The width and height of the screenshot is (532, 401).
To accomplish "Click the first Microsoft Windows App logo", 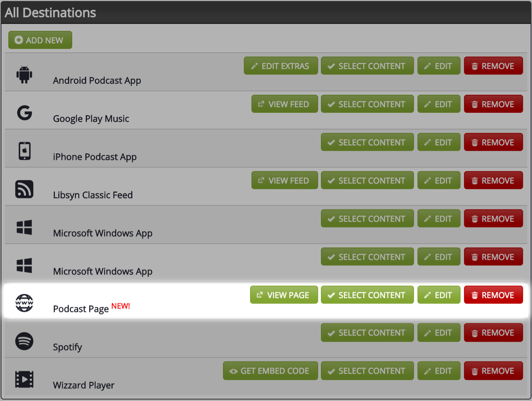I will (x=24, y=227).
